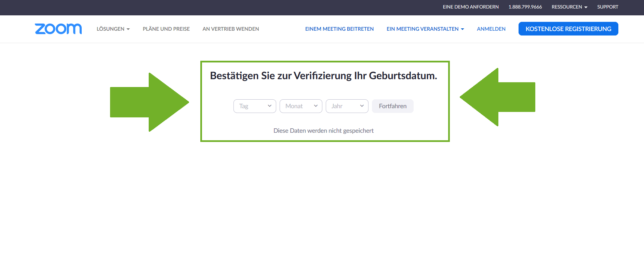Image resolution: width=644 pixels, height=259 pixels.
Task: Open the Monat month dropdown
Action: 301,106
